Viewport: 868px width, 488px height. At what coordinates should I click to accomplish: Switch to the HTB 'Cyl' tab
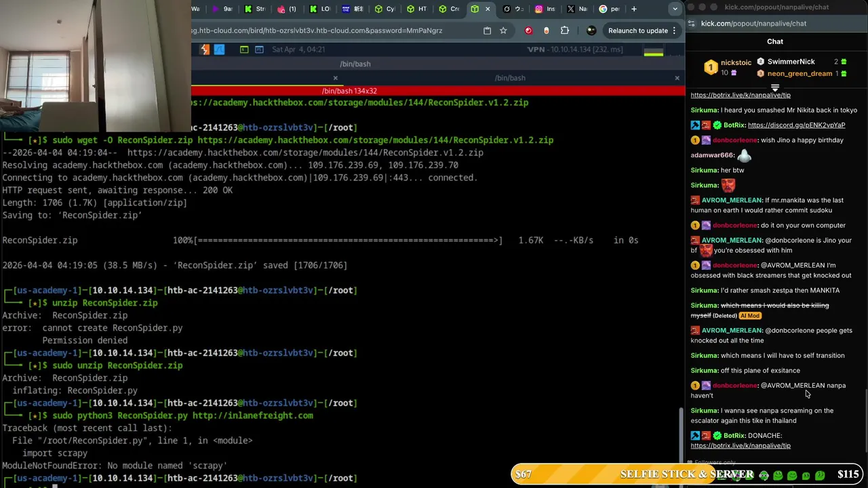click(385, 9)
